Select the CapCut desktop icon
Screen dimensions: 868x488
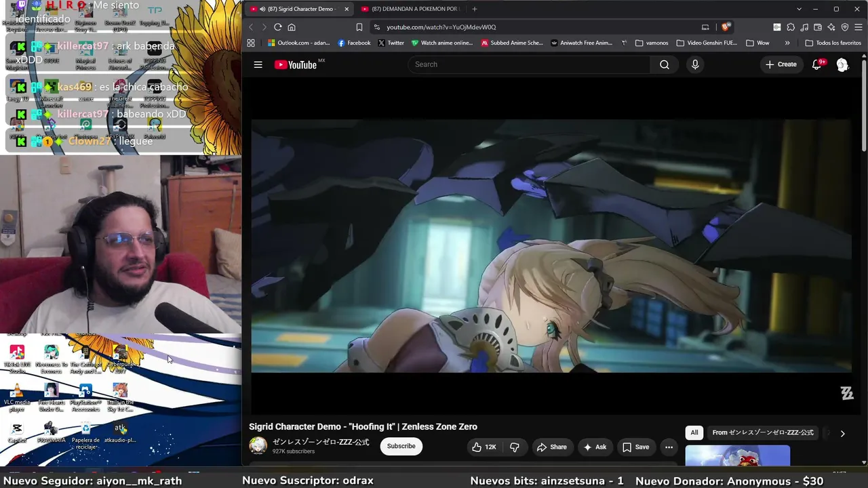pos(17,433)
